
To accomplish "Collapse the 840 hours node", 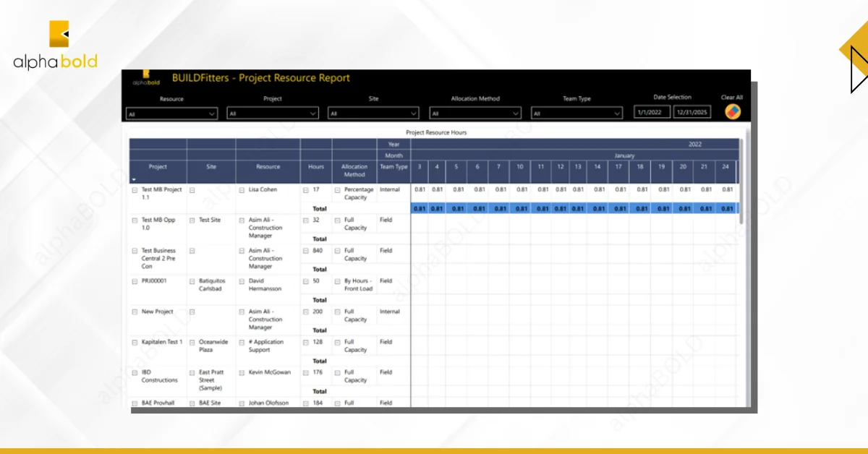I will coord(306,251).
